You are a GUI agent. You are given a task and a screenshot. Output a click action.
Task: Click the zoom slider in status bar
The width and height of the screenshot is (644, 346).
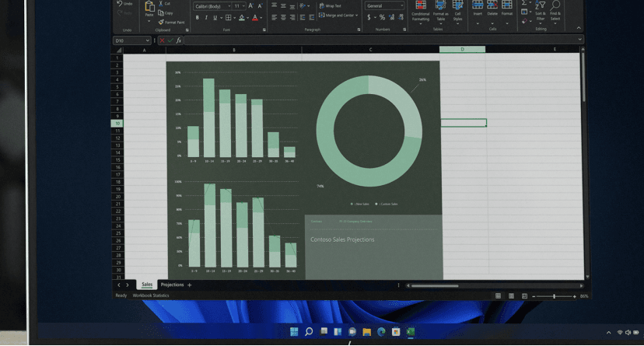(x=554, y=296)
